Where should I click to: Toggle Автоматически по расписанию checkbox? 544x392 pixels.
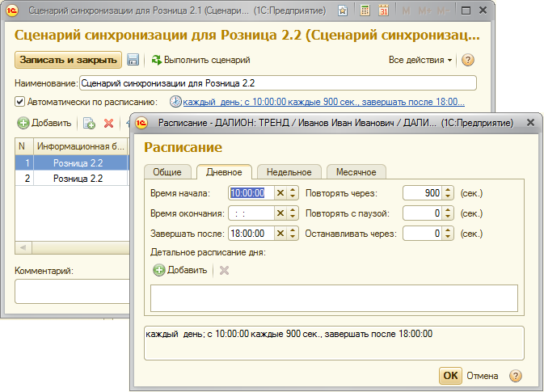tap(19, 102)
